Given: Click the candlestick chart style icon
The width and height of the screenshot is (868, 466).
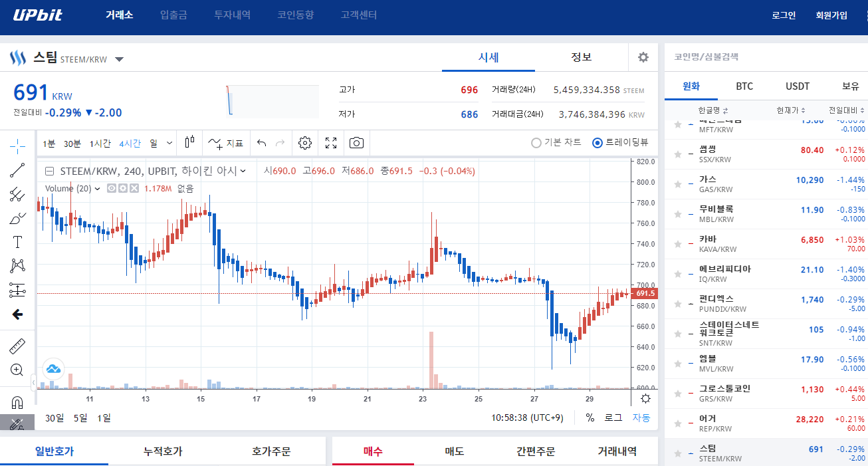Looking at the screenshot, I should (190, 142).
